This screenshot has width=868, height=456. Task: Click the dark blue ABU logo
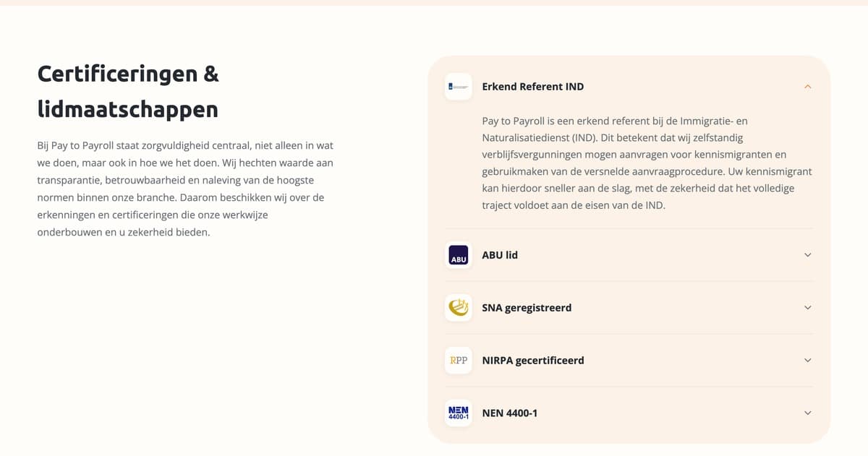(459, 255)
